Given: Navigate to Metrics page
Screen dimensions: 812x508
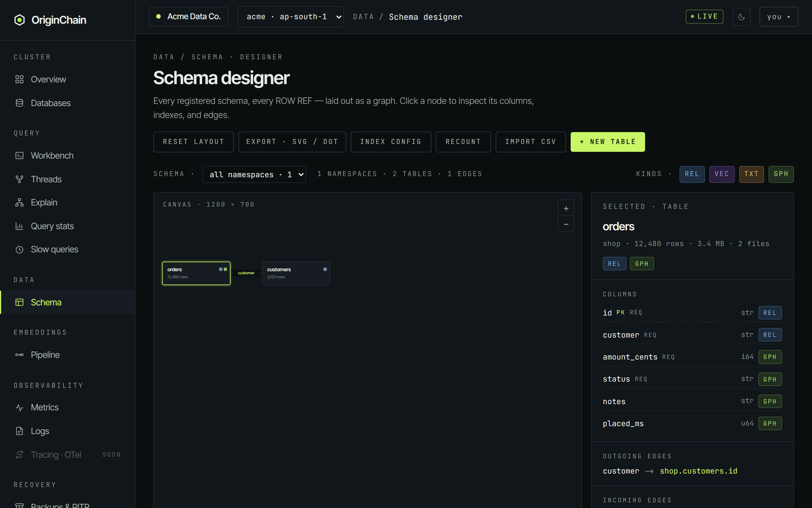Looking at the screenshot, I should (67, 408).
